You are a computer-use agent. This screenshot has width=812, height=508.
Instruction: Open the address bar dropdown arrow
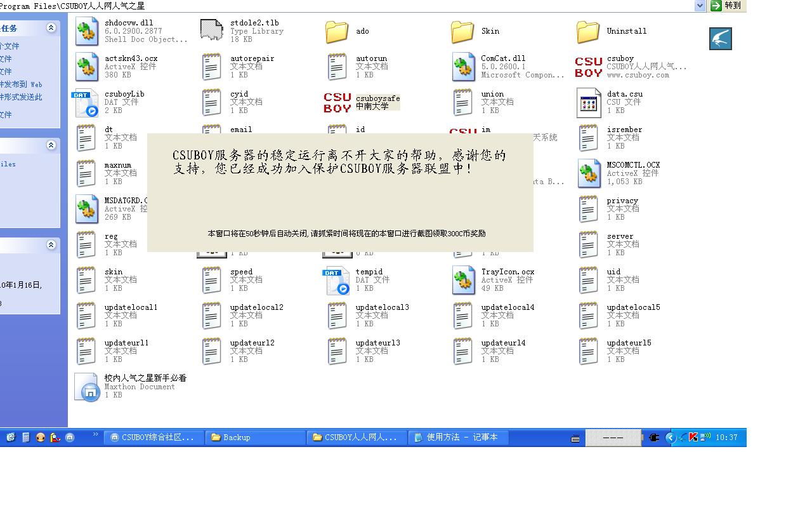pyautogui.click(x=700, y=6)
